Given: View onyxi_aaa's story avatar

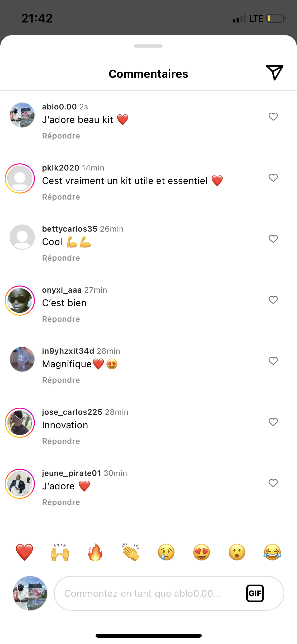Looking at the screenshot, I should click(20, 301).
